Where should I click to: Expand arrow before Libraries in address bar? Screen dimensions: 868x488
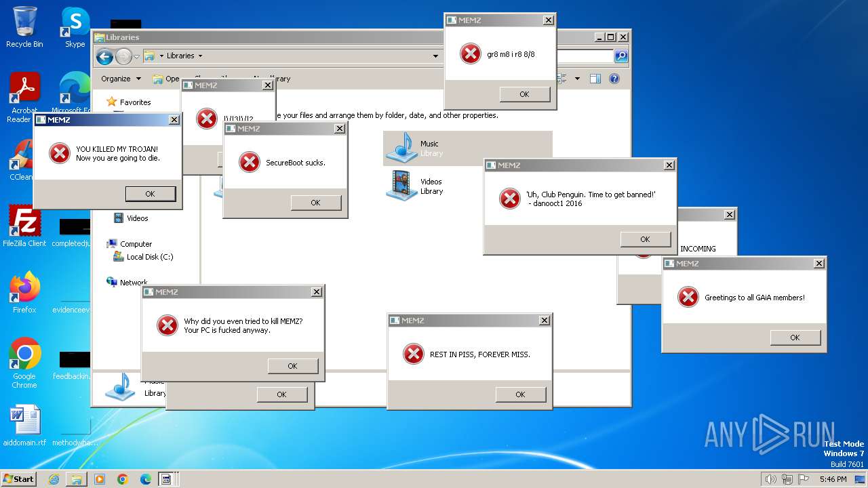[x=161, y=56]
